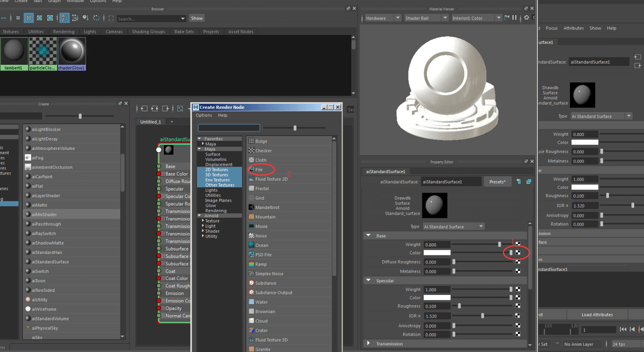Click the copy tab icon beside Presets
Image resolution: width=644 pixels, height=352 pixels.
(529, 181)
